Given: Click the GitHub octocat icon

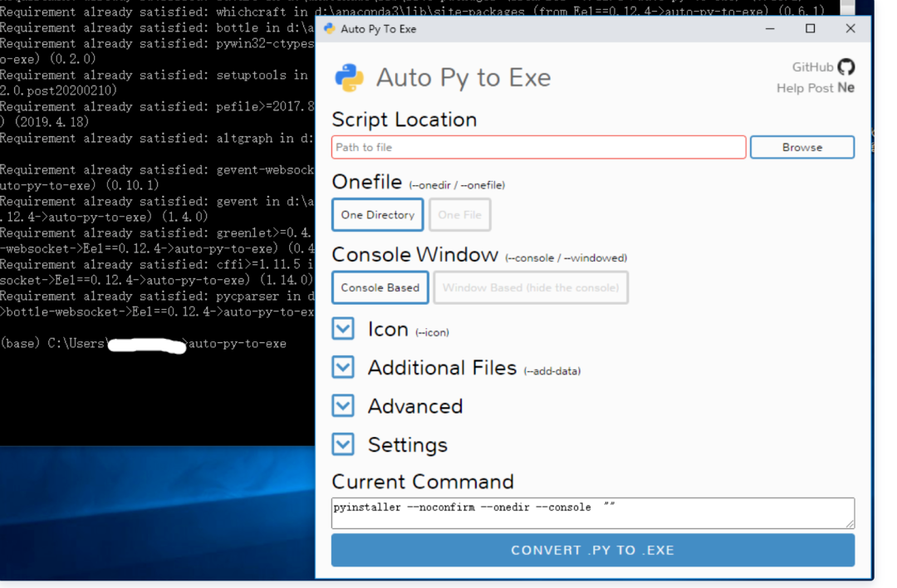Looking at the screenshot, I should coord(846,67).
